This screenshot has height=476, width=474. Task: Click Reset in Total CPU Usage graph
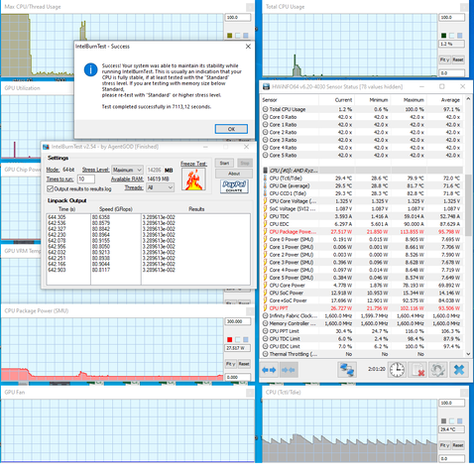pyautogui.click(x=458, y=59)
